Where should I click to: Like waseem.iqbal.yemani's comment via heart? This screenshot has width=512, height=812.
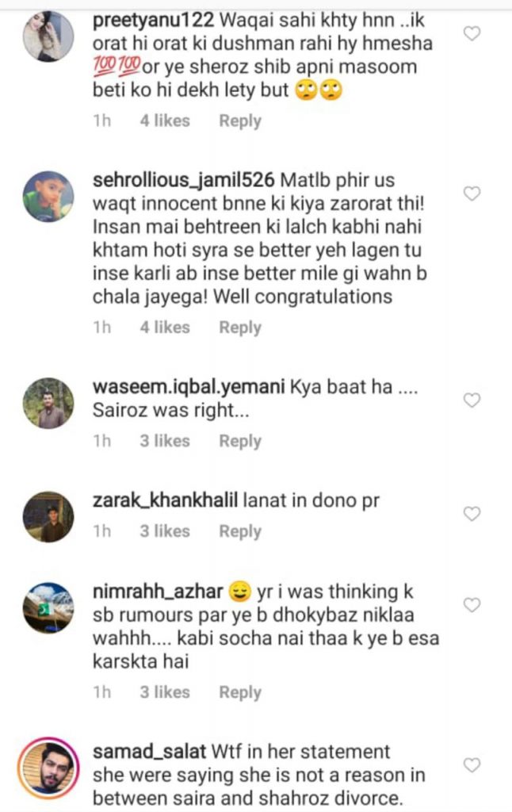pyautogui.click(x=472, y=400)
